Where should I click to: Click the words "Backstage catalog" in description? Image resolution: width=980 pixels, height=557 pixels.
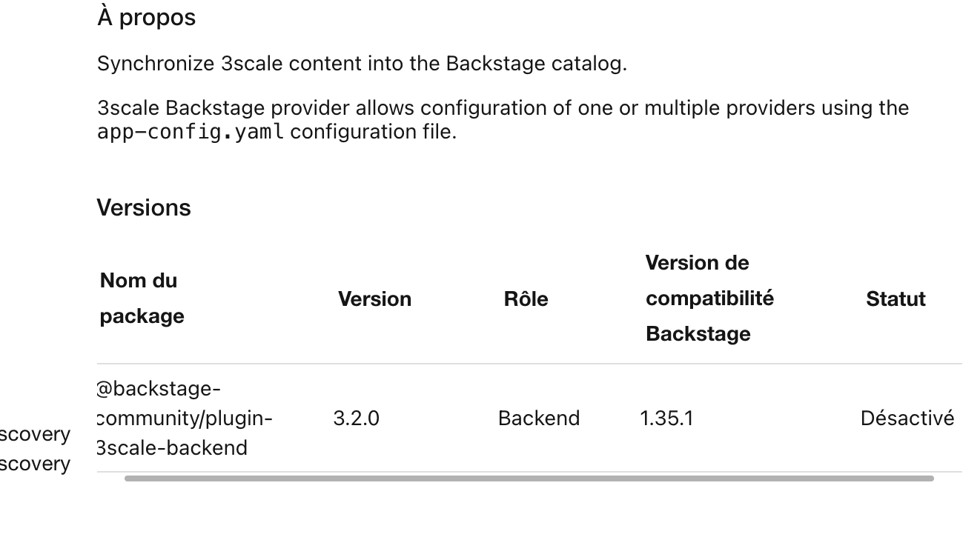(x=534, y=64)
